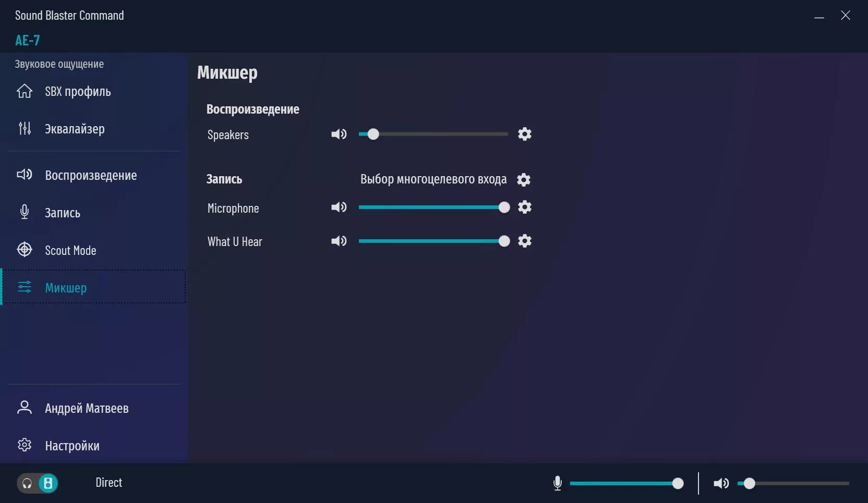Click the Микшер sliders icon in sidebar
The height and width of the screenshot is (503, 868).
[25, 287]
